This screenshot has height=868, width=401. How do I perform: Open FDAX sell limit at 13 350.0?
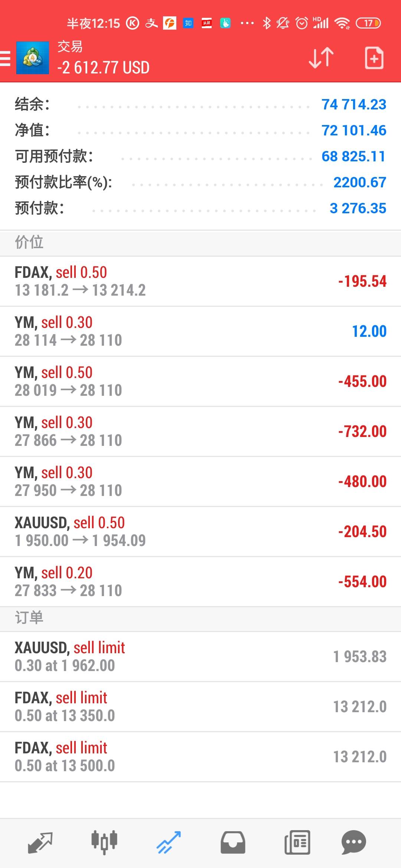(200, 707)
